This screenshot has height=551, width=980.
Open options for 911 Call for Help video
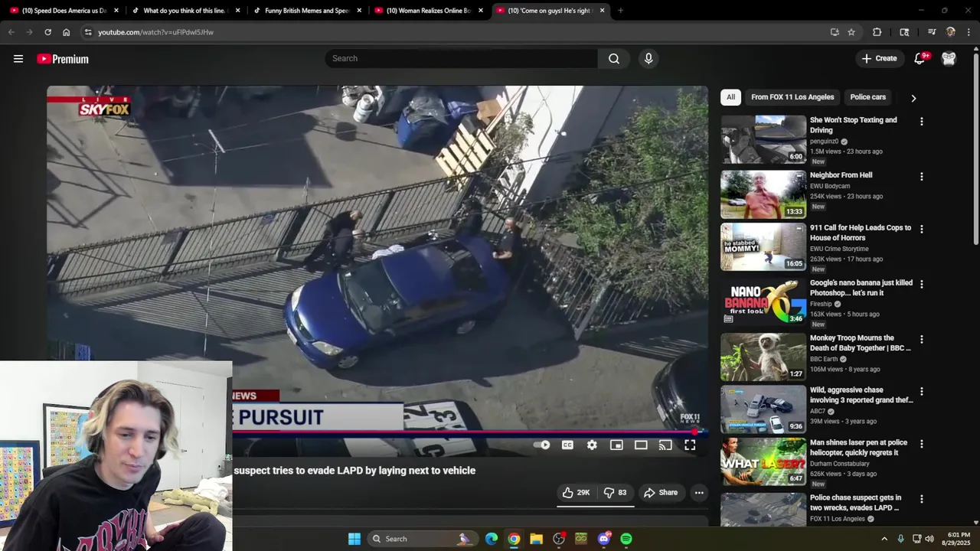pyautogui.click(x=922, y=229)
